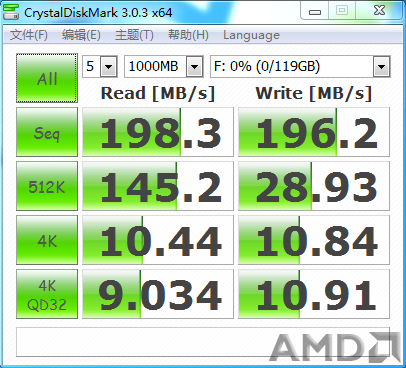Run all benchmarks with All button
Screen dimensions: 406x368
[x=47, y=78]
